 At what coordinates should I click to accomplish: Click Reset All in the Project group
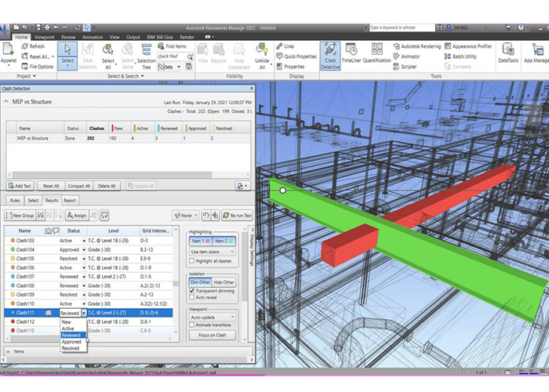pyautogui.click(x=37, y=56)
